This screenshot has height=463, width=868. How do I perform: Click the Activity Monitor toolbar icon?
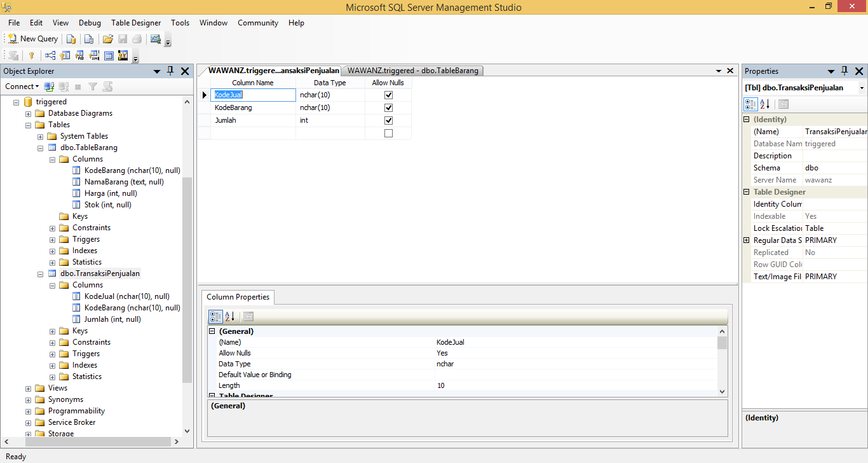155,39
